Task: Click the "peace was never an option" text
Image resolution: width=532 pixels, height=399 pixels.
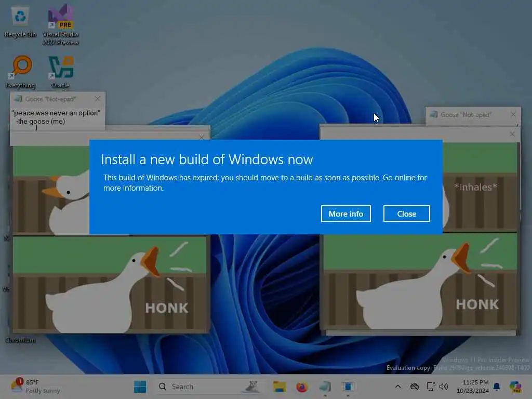Action: pos(56,113)
